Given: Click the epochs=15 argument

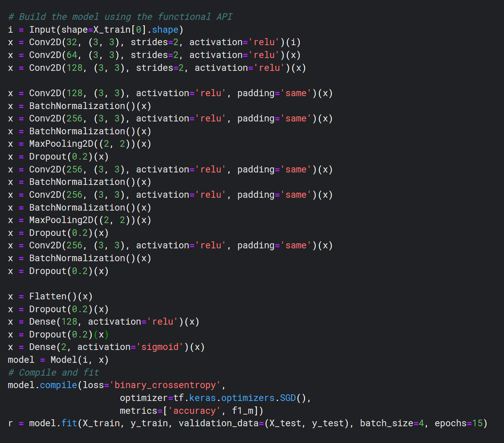Looking at the screenshot, I should (x=461, y=423).
